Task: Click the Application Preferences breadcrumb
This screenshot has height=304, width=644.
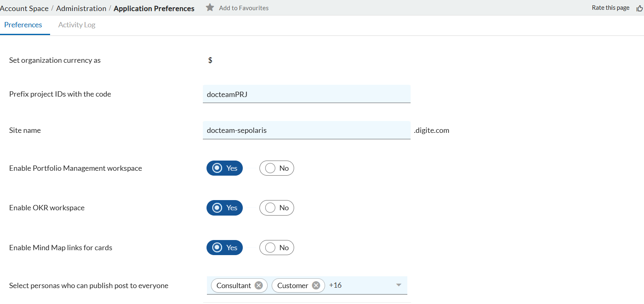Action: click(154, 8)
